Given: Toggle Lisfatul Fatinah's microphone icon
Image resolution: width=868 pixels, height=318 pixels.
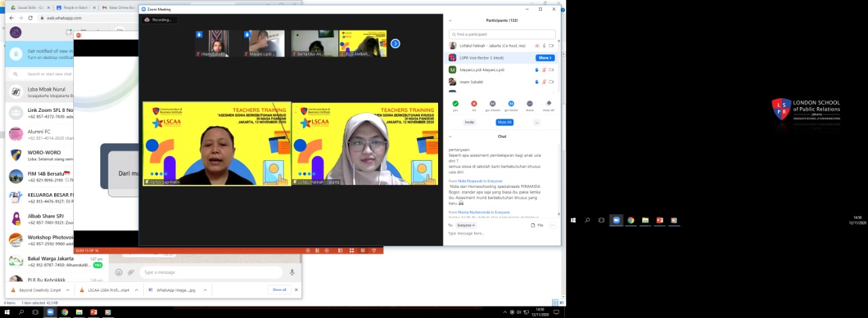Looking at the screenshot, I should point(544,45).
